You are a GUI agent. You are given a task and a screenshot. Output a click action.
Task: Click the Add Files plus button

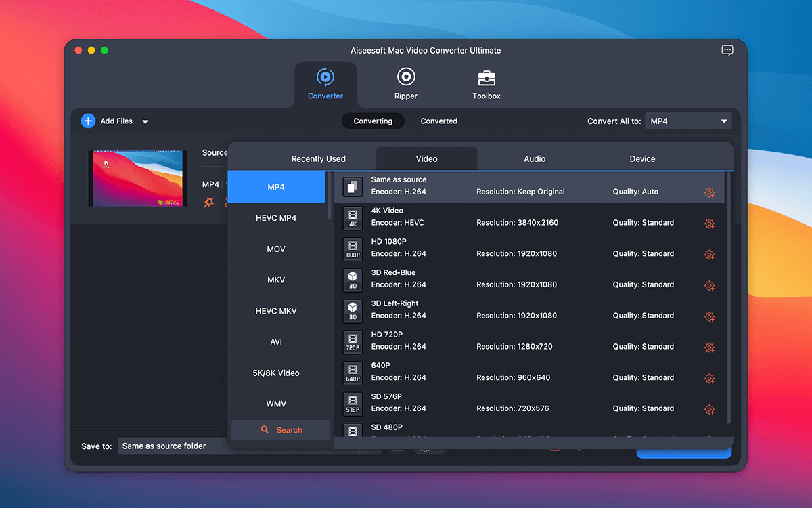(88, 121)
